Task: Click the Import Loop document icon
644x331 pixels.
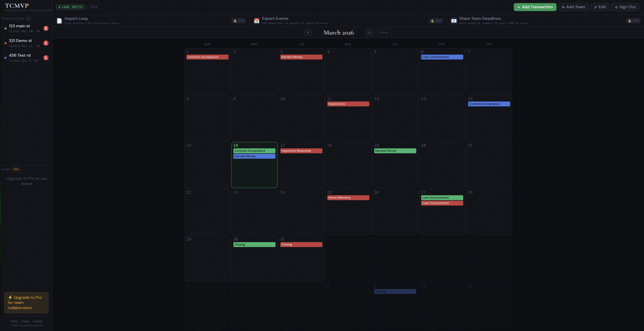Action: pos(59,21)
